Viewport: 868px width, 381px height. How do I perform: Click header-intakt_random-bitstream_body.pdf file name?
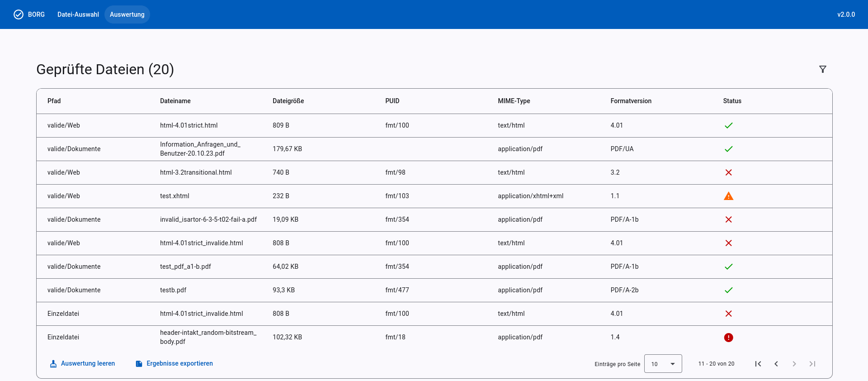208,337
